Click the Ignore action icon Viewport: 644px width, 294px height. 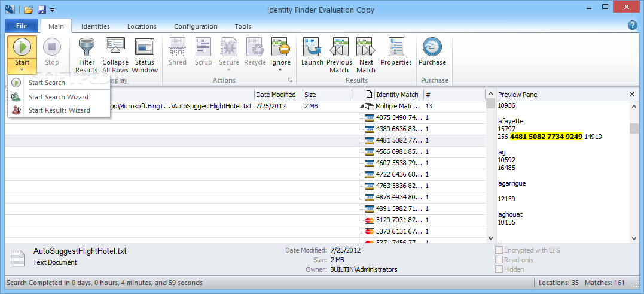(280, 47)
